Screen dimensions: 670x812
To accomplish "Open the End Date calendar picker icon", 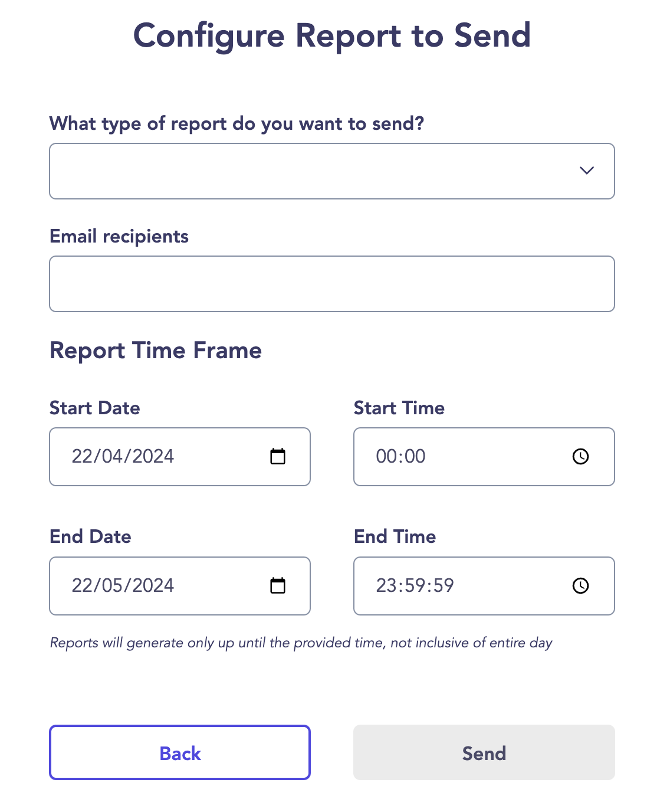I will coord(278,585).
